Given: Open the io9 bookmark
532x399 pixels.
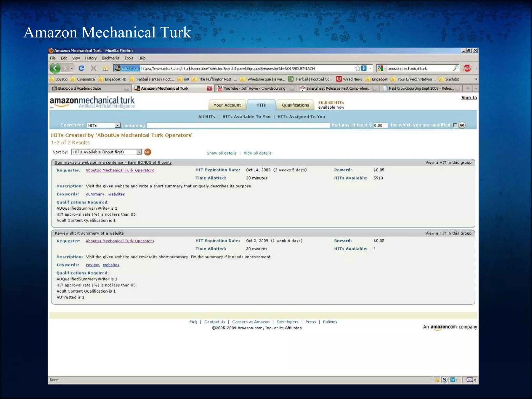Looking at the screenshot, I should (x=183, y=79).
